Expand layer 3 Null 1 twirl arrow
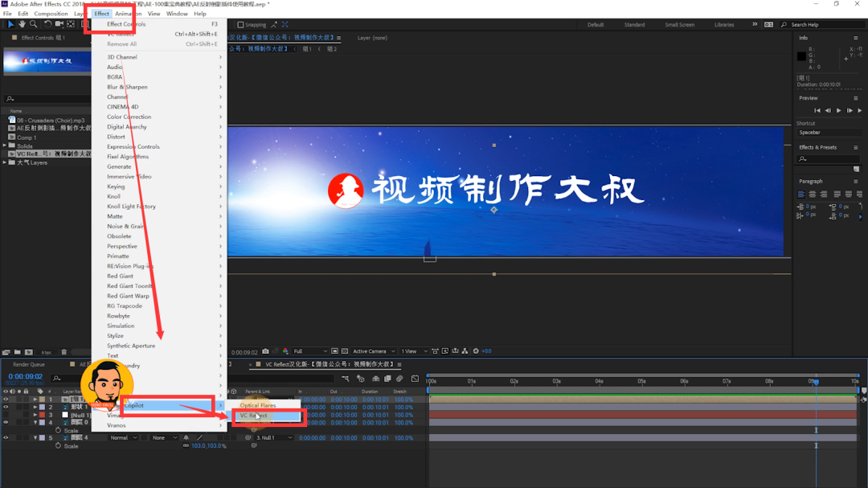Screen dimensions: 868x488 click(x=35, y=415)
